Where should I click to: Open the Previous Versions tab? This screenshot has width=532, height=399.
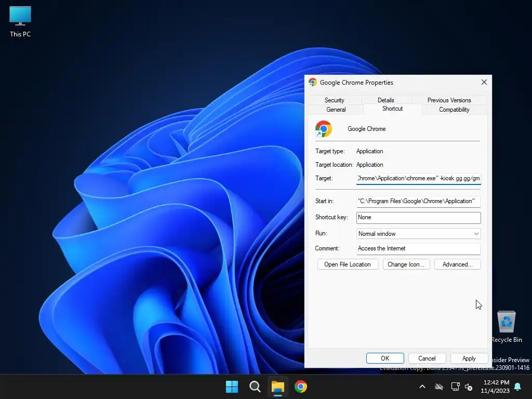(x=449, y=100)
